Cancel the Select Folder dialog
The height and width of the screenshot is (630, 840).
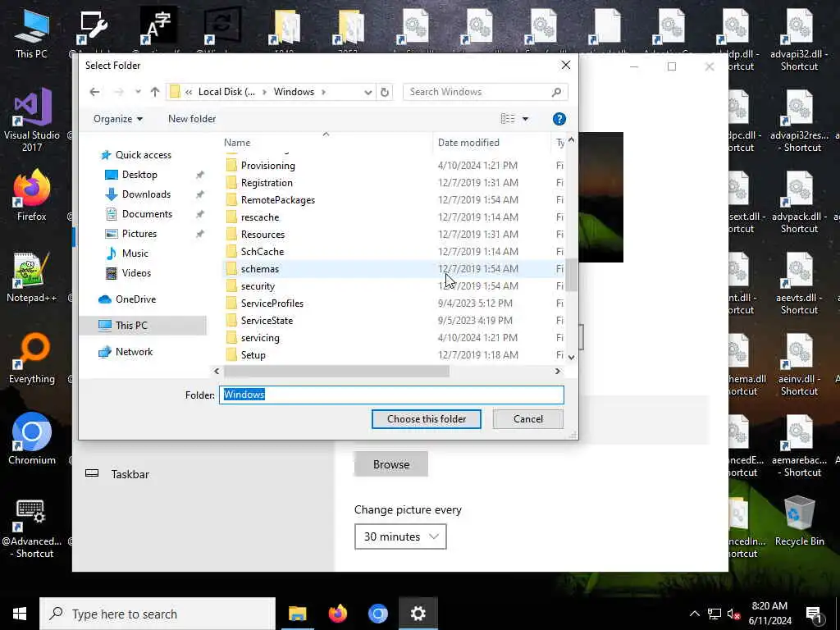point(528,419)
